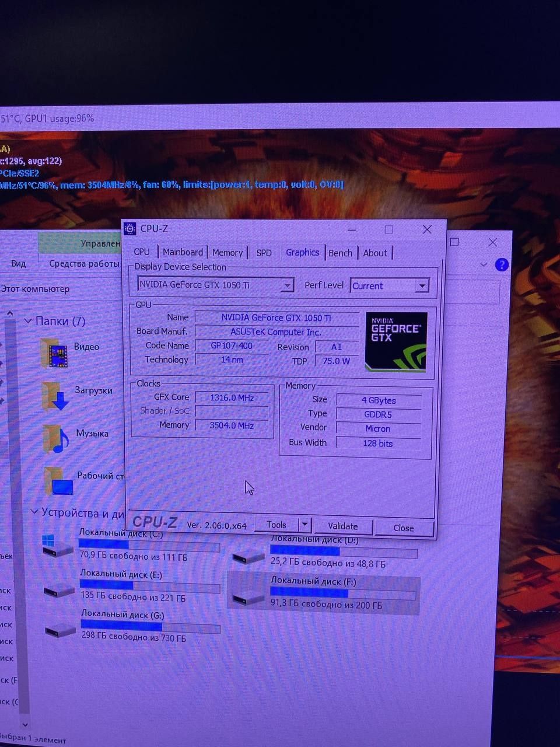This screenshot has width=560, height=747.
Task: Open the About tab
Action: pyautogui.click(x=375, y=253)
